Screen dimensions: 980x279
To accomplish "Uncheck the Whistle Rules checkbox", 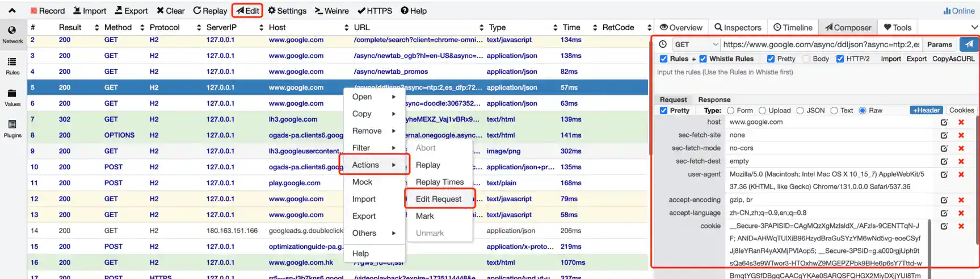I will [x=703, y=59].
